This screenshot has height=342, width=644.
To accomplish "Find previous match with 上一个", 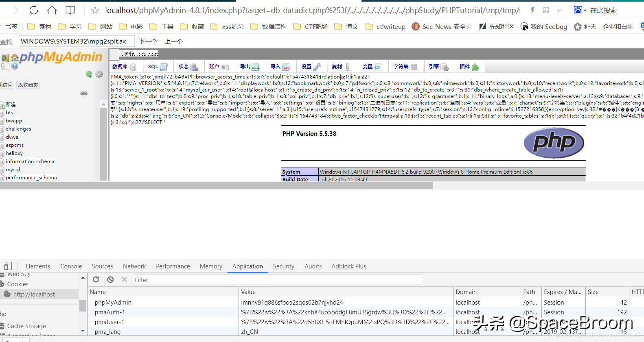I will (174, 41).
